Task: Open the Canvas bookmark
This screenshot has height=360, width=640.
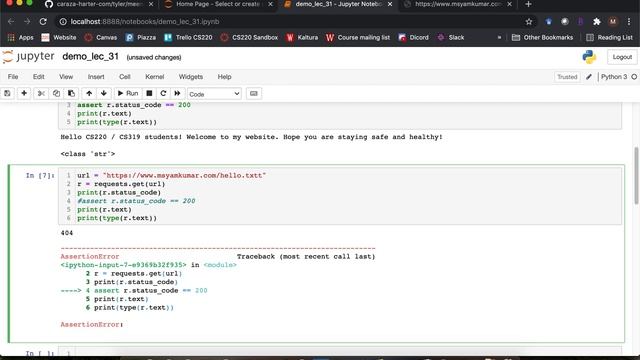Action: (x=101, y=38)
